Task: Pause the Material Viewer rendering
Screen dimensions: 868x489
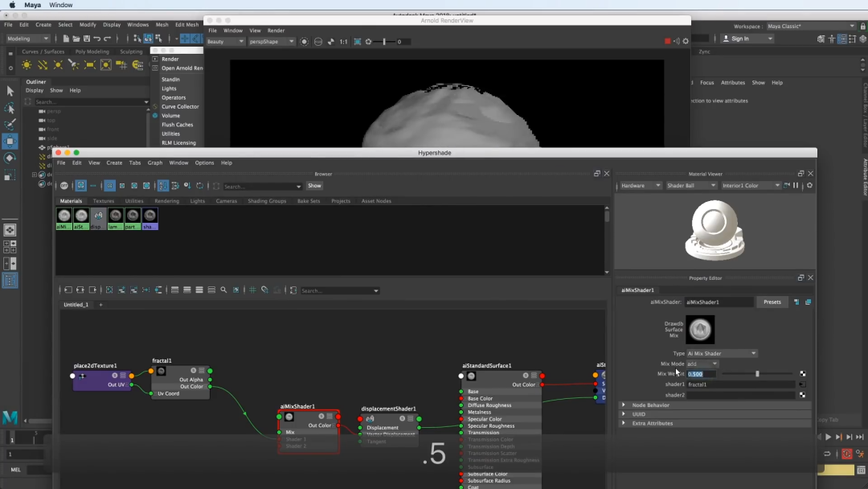Action: pyautogui.click(x=796, y=186)
